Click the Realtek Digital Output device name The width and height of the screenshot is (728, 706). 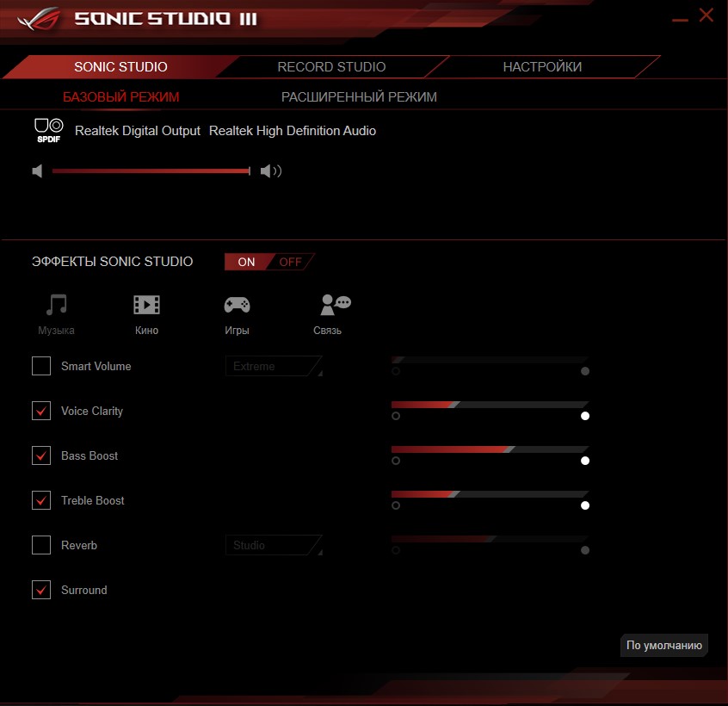coord(138,131)
